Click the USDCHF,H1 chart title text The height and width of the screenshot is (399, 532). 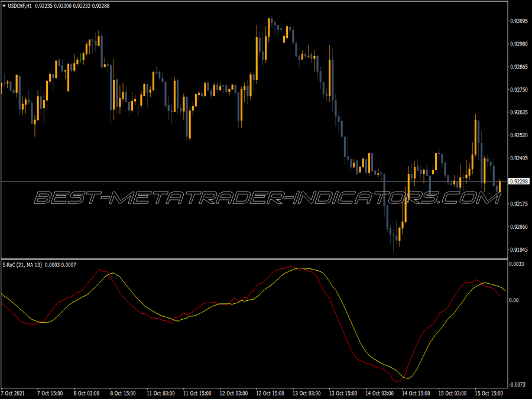[20, 6]
